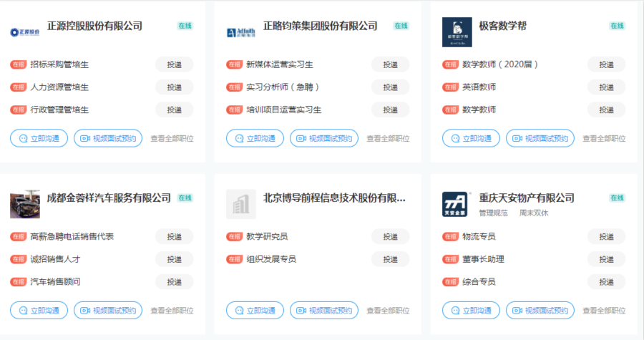Click 投递 next to 数学教师（2020届）
The image size is (644, 340).
pyautogui.click(x=606, y=64)
